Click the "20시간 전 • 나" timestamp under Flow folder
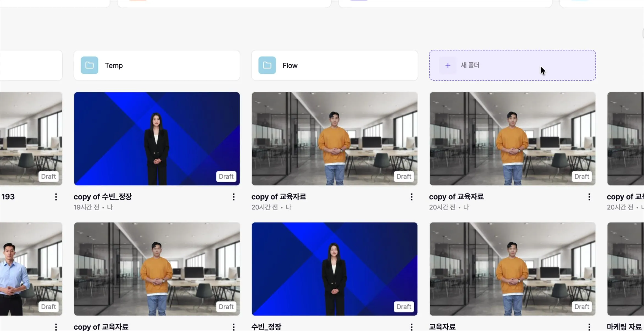Viewport: 644px width, 331px height. (x=271, y=207)
